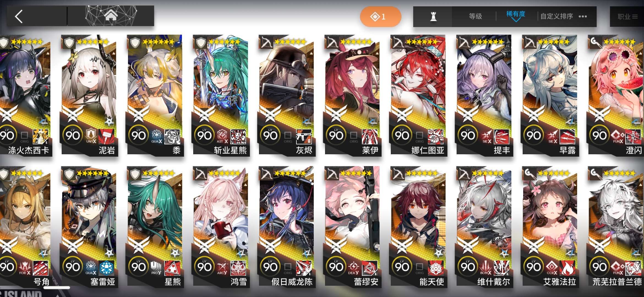
Task: Select the 斩业星熊 operator card
Action: tap(221, 95)
